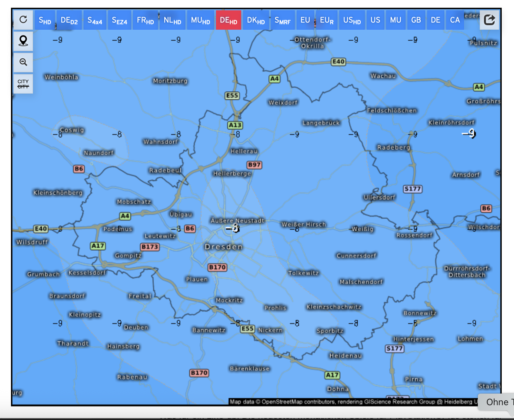The width and height of the screenshot is (514, 420).
Task: Select the CA model tab
Action: tap(455, 20)
